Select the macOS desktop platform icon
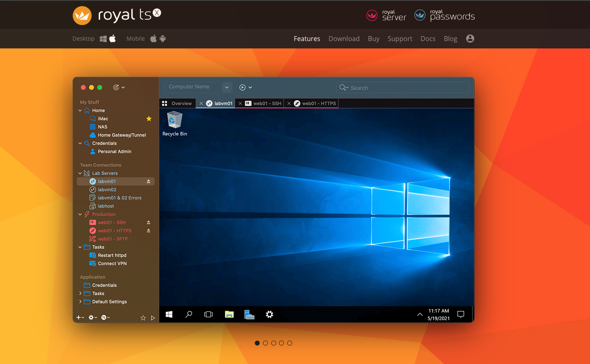 pyautogui.click(x=112, y=39)
